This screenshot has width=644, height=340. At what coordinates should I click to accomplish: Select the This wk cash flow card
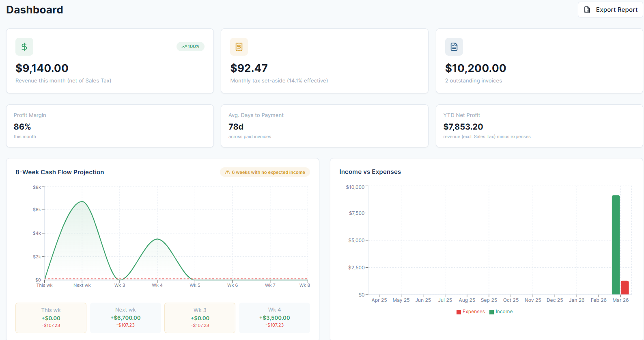tap(51, 318)
